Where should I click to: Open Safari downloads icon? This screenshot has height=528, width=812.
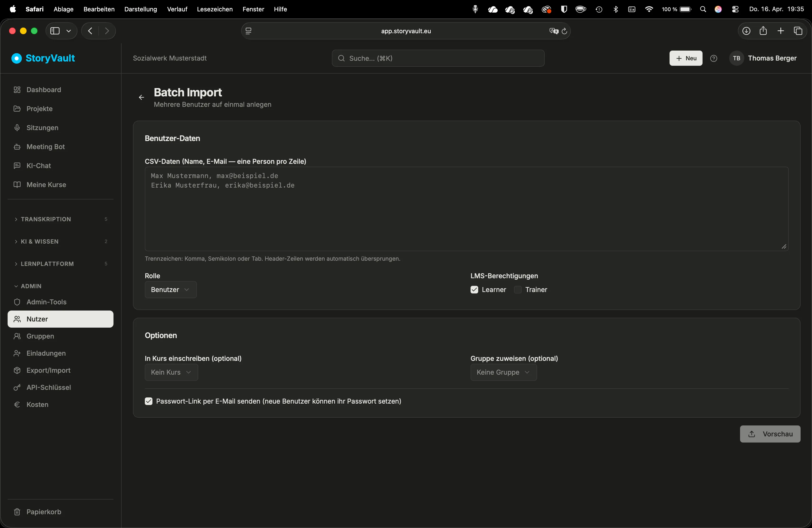click(746, 31)
